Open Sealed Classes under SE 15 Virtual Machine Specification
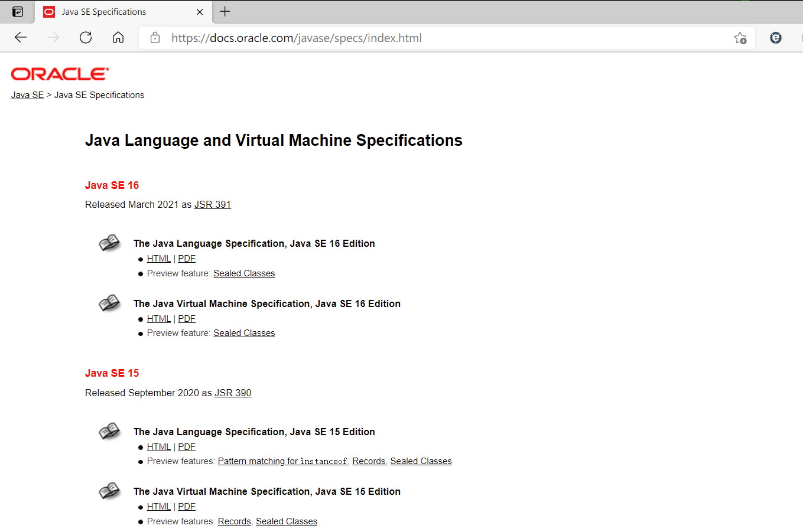803x532 pixels. coord(287,521)
